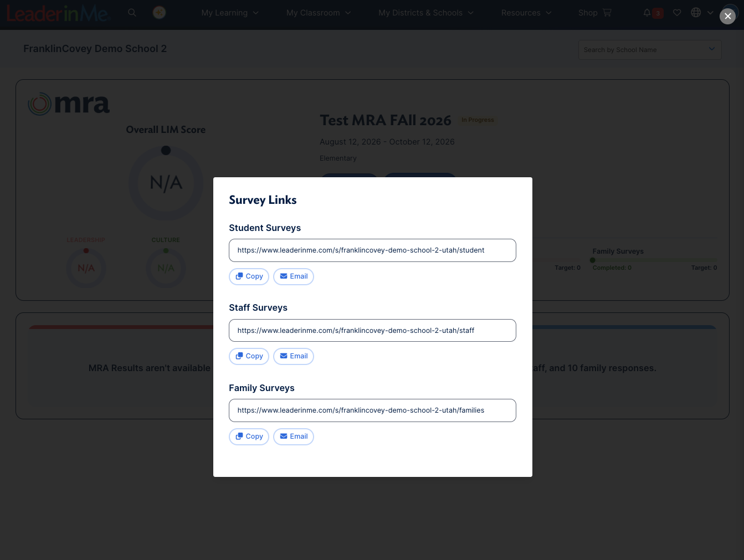Email the Family Surveys link
The image size is (744, 560).
[x=294, y=436]
